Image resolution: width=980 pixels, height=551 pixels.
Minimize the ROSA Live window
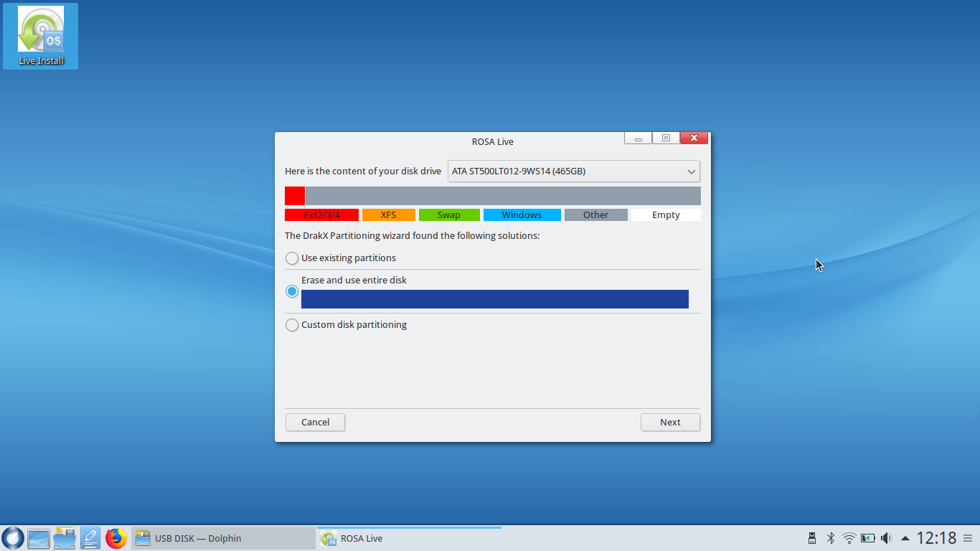pyautogui.click(x=638, y=138)
